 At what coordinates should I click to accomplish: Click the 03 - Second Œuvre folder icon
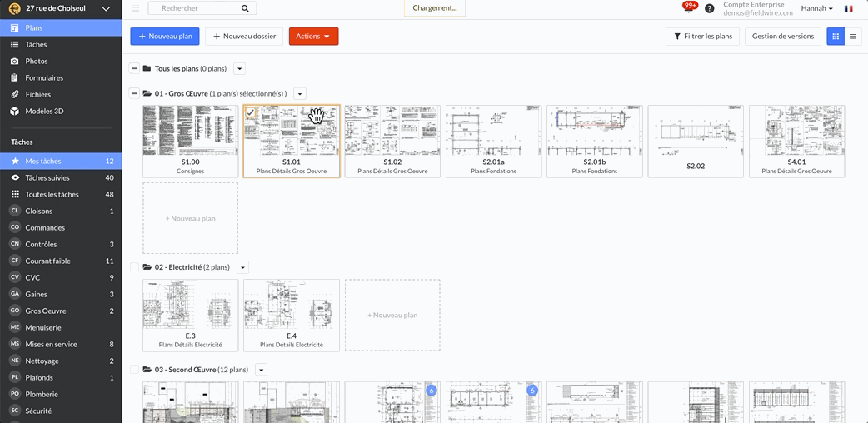147,370
